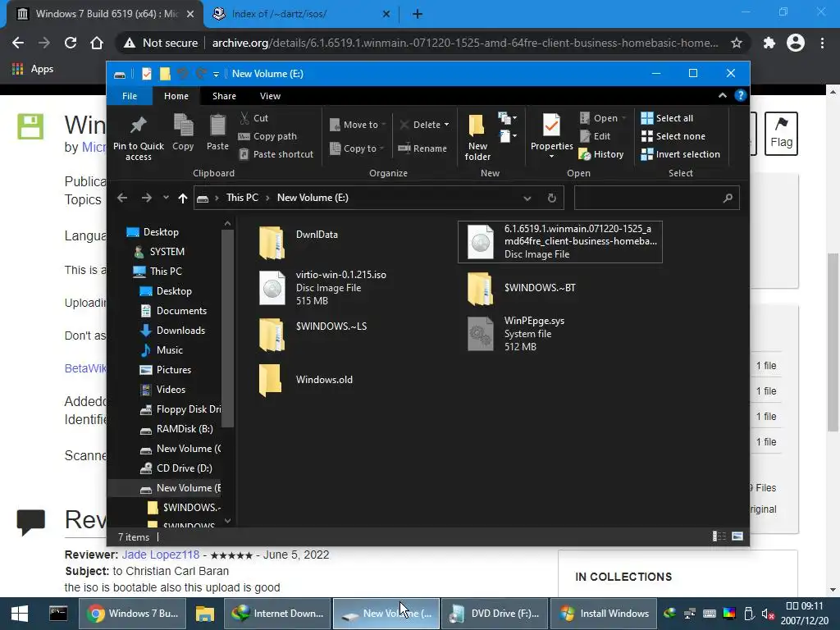Open Quick Access Toolbar customize dropdown
This screenshot has width=840, height=630.
(216, 75)
